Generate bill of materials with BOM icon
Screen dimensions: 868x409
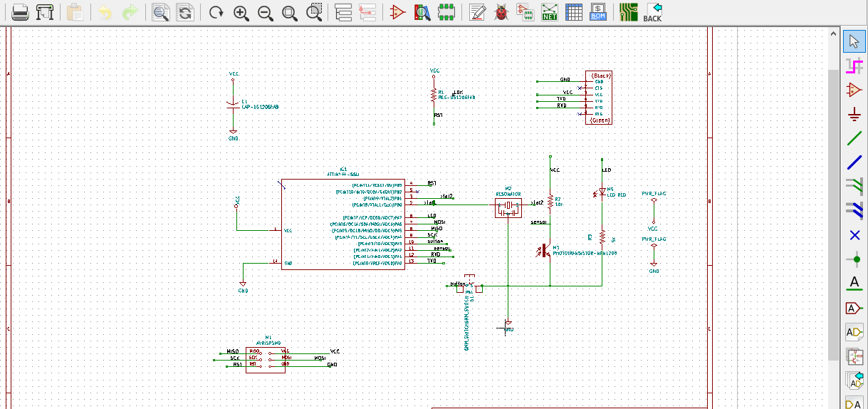[597, 12]
